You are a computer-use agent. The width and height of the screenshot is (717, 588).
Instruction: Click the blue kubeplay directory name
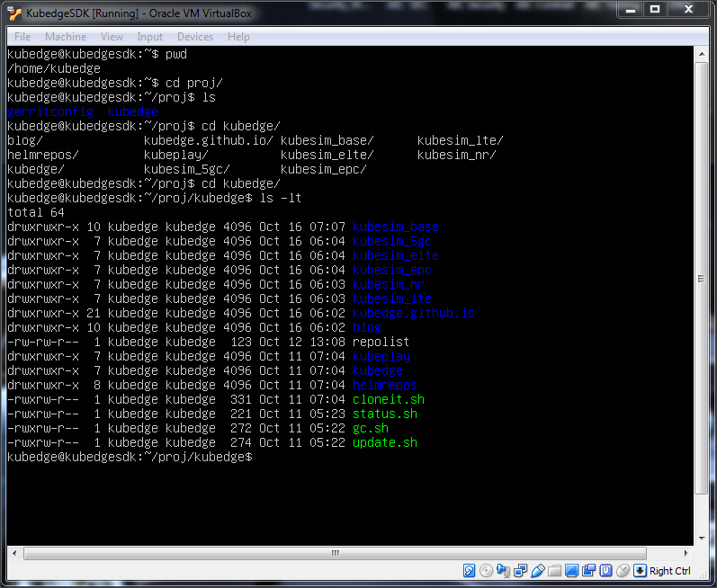pos(381,356)
